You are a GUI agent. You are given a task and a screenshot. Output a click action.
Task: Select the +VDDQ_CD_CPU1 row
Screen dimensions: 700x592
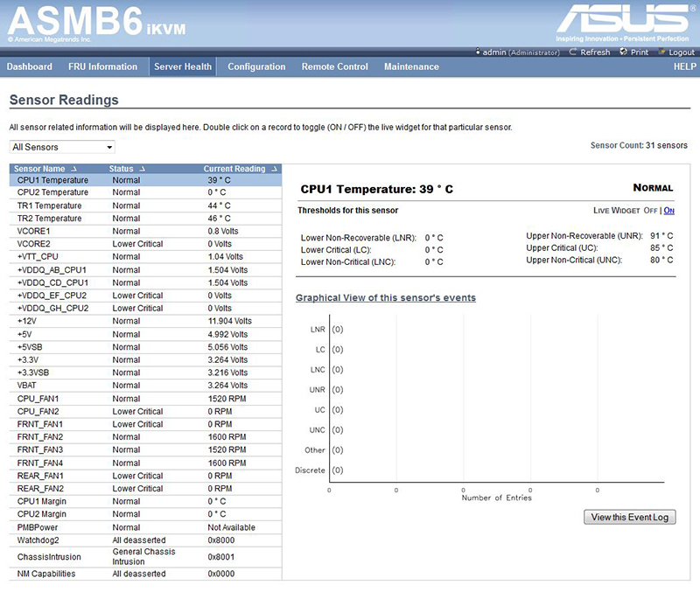pyautogui.click(x=145, y=282)
